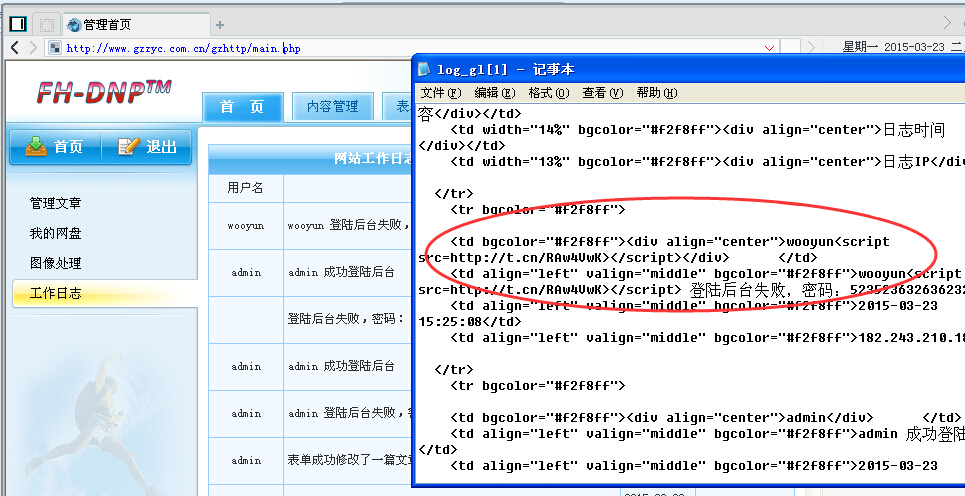Click the '登陆后台失败，密码:' entry with empty username
The width and height of the screenshot is (965, 496).
[346, 319]
